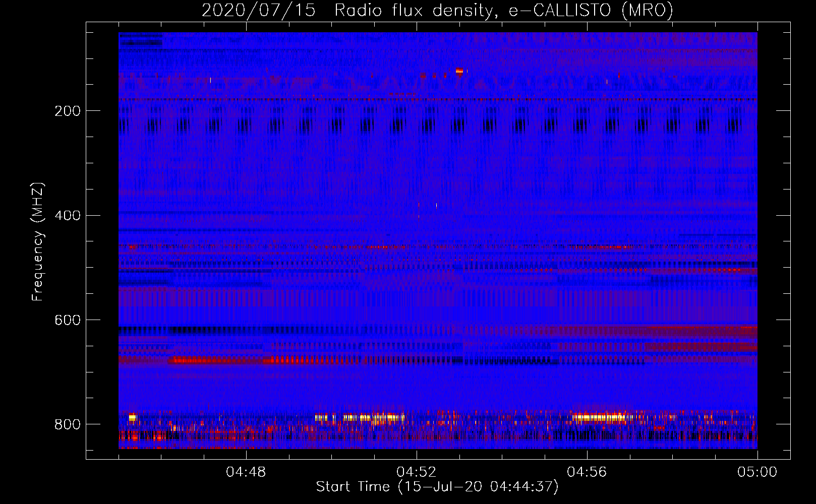Click the 200 frequency tick label

(68, 111)
